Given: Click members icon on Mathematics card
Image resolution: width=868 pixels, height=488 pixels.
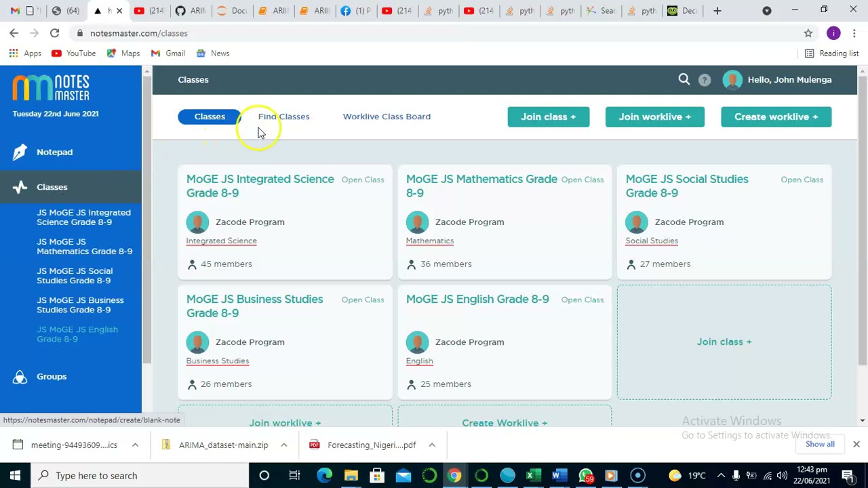Looking at the screenshot, I should (x=412, y=264).
